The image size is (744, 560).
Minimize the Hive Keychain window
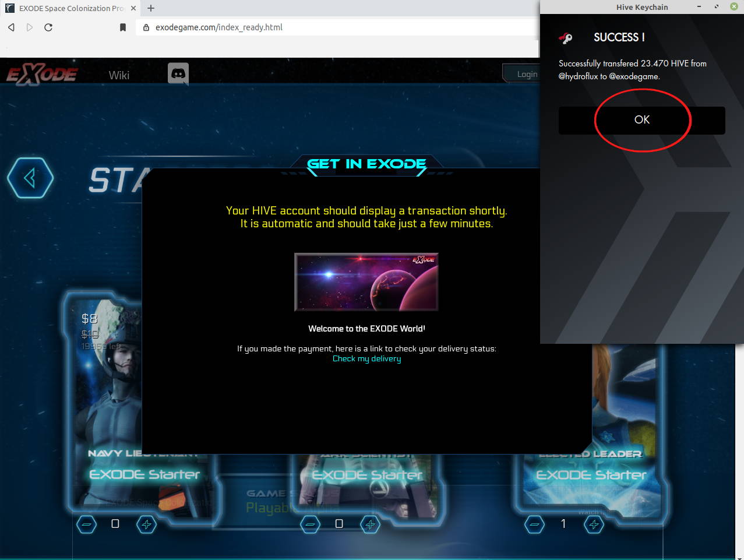coord(699,6)
